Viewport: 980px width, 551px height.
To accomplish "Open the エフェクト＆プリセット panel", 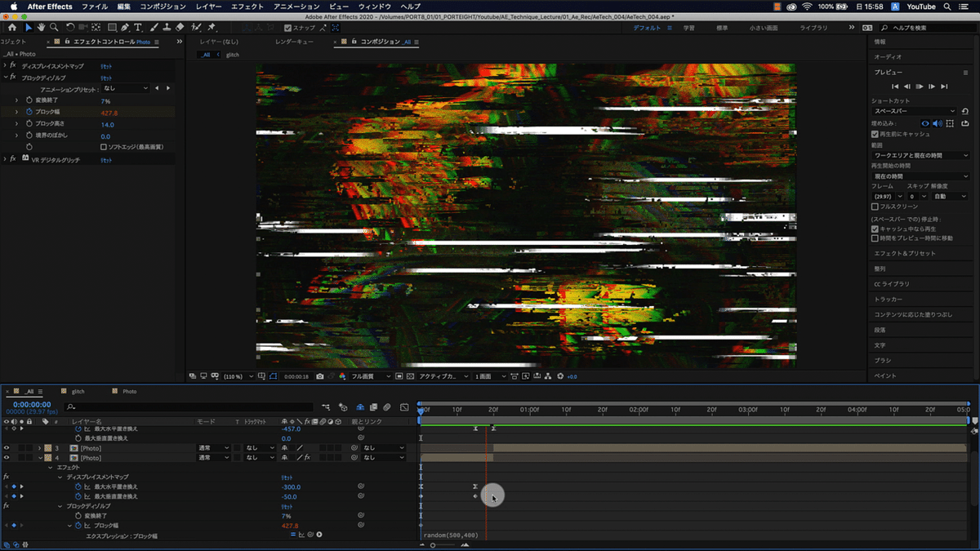I will [x=905, y=253].
